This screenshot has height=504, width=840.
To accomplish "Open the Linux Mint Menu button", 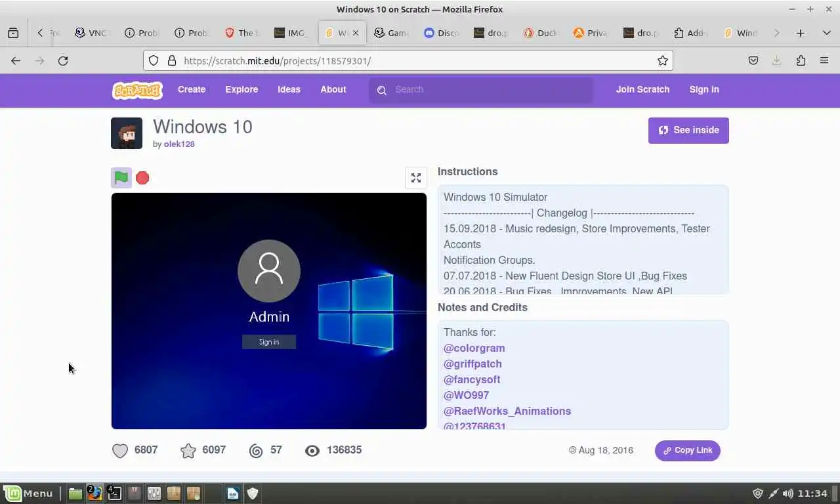I will pyautogui.click(x=29, y=493).
